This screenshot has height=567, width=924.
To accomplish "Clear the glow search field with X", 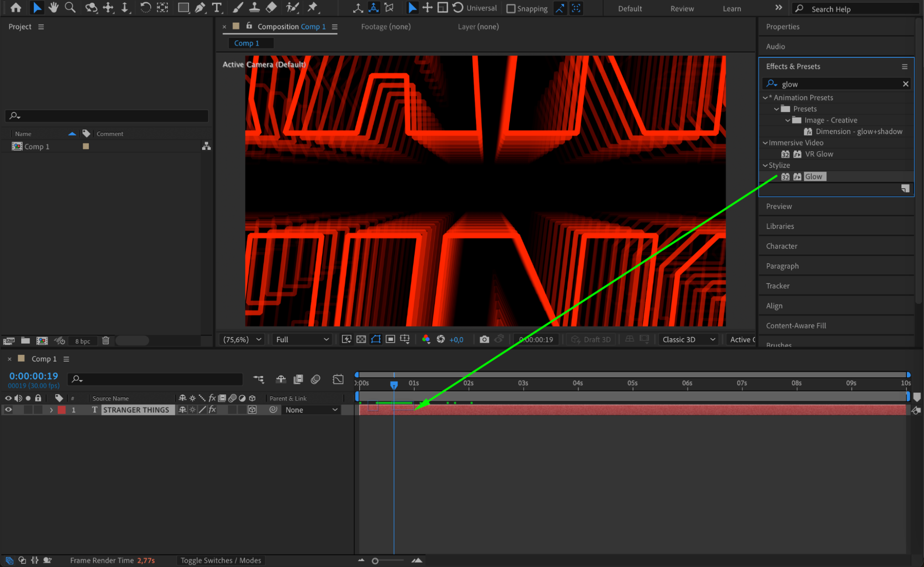I will click(x=905, y=84).
